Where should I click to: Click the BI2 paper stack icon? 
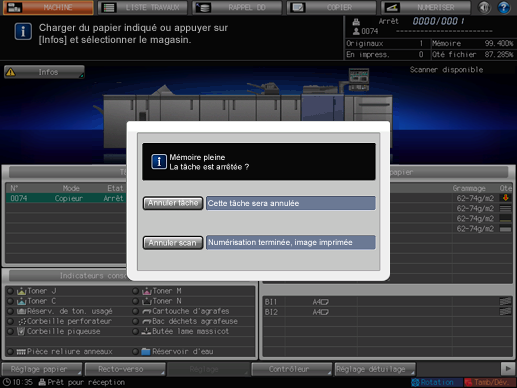pos(505,312)
